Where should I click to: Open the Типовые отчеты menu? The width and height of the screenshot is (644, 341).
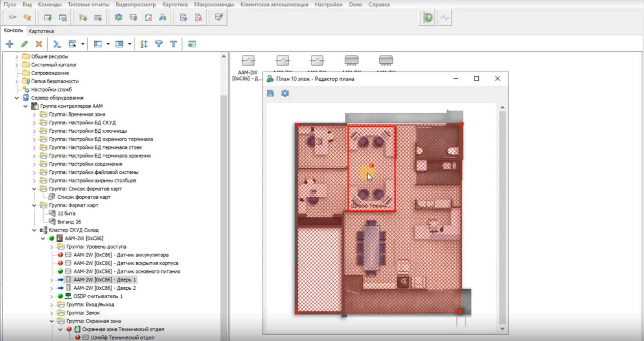88,5
